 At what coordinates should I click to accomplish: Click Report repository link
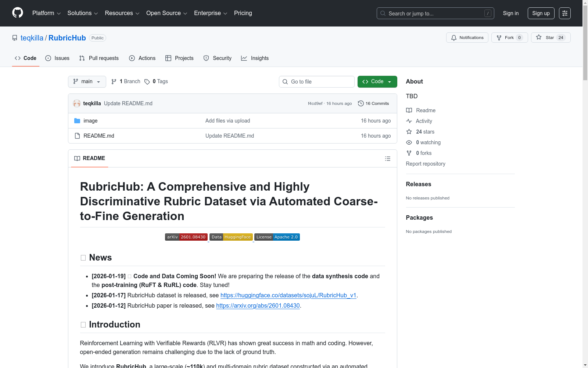pyautogui.click(x=426, y=164)
